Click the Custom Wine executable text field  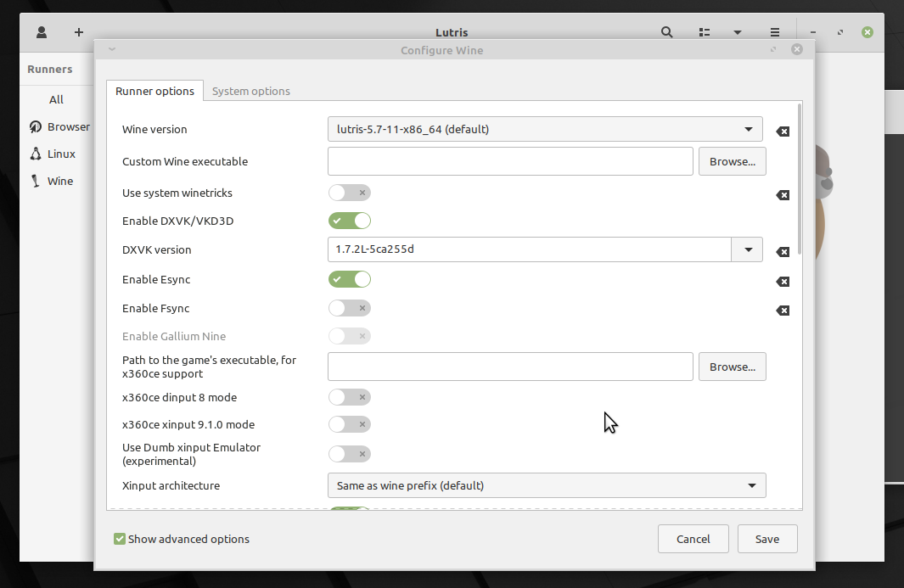tap(510, 161)
